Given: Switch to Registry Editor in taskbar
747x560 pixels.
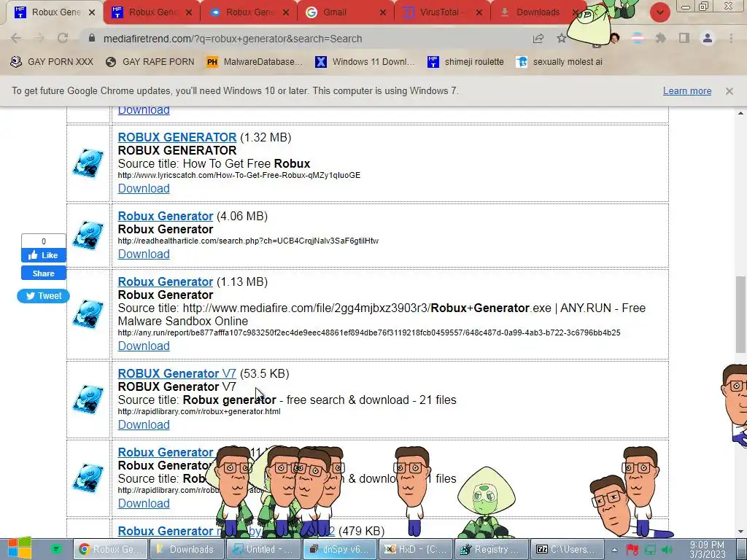Looking at the screenshot, I should pyautogui.click(x=491, y=549).
